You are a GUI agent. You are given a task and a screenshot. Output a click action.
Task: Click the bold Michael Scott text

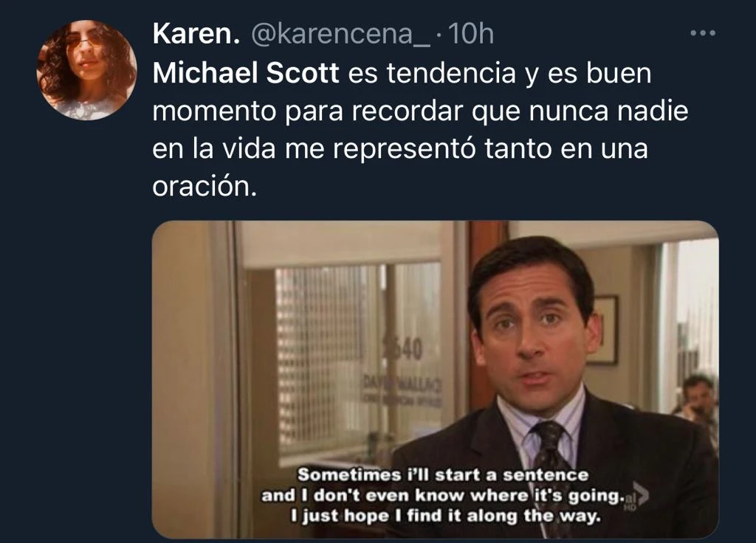point(246,73)
